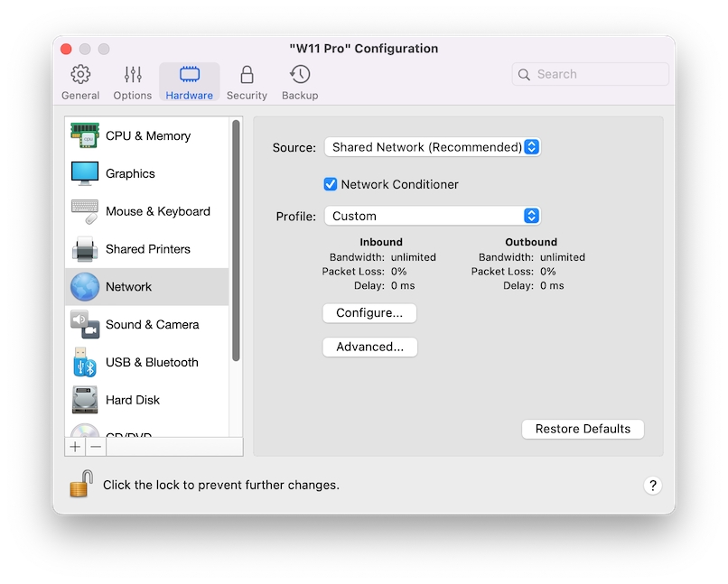Screen dimensions: 728x584
Task: Click the padlock icon to prevent changes
Action: tap(81, 484)
